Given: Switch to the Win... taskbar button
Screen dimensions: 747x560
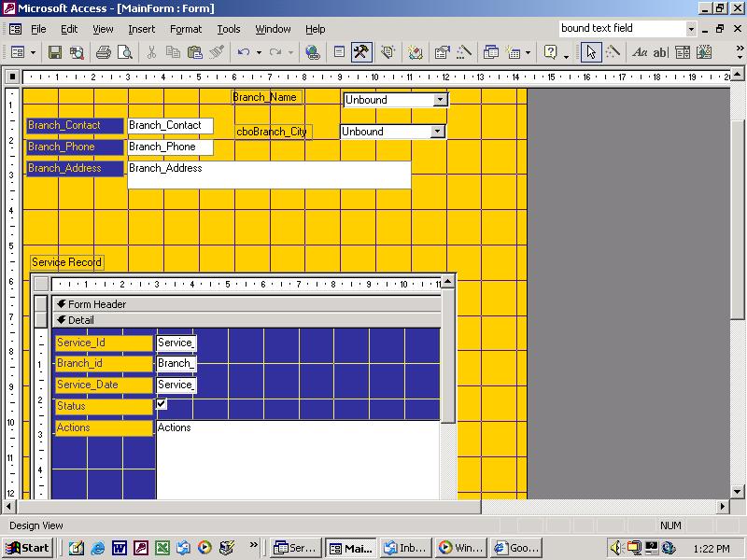Looking at the screenshot, I should pyautogui.click(x=460, y=548).
